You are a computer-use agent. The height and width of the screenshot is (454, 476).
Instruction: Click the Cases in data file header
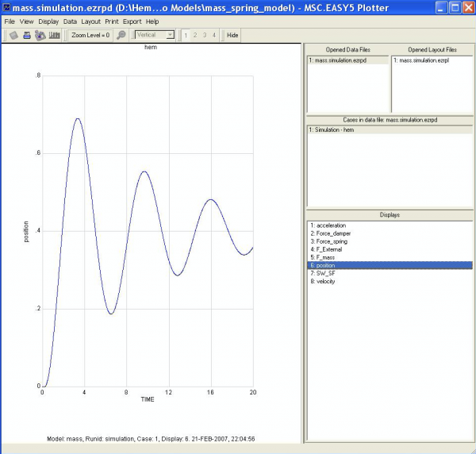tap(390, 120)
